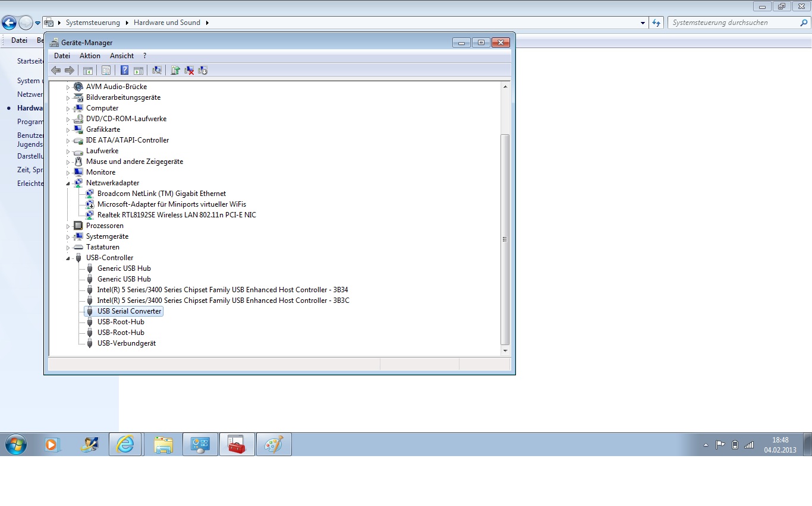The width and height of the screenshot is (812, 506).
Task: Click device list scrollbar down arrow
Action: click(505, 350)
